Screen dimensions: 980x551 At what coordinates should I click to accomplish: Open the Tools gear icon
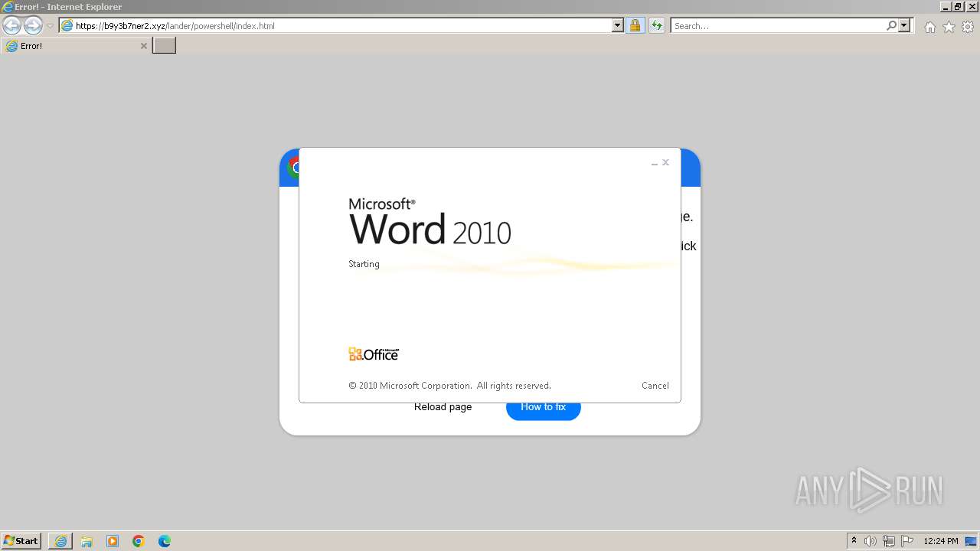point(968,27)
